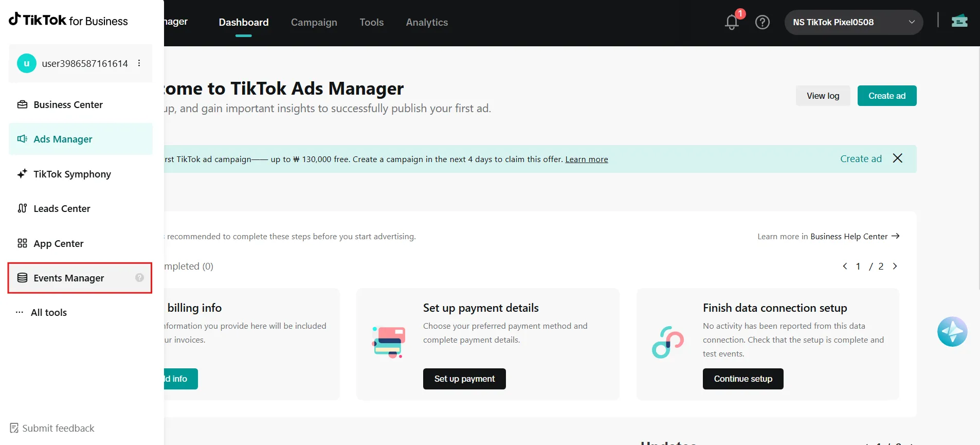
Task: Open the Analytics tab
Action: 427,22
